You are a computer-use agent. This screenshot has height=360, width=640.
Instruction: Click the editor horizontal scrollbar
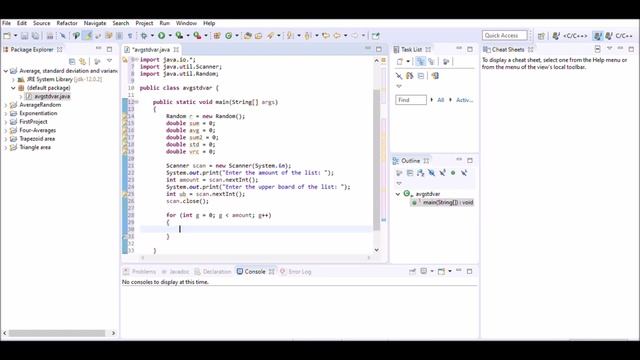click(x=256, y=258)
